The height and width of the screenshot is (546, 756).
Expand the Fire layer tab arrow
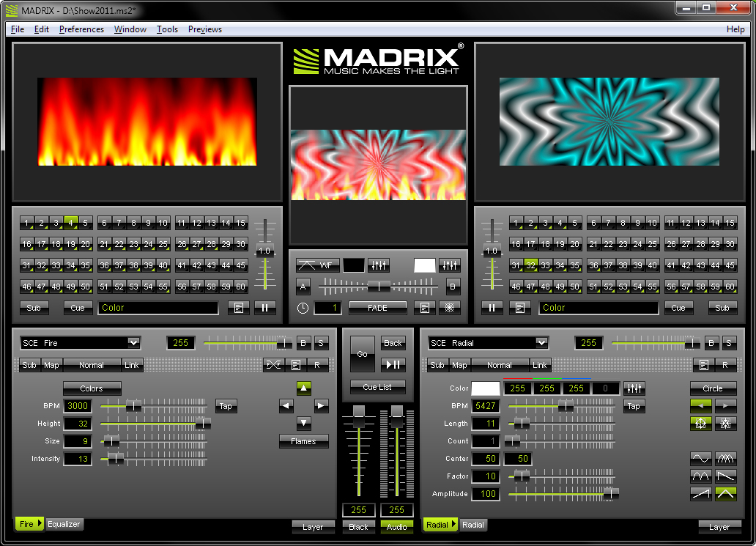point(40,523)
